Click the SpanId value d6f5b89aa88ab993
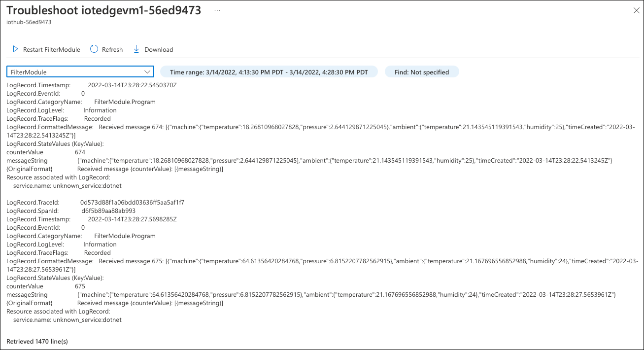Image resolution: width=644 pixels, height=350 pixels. (x=108, y=210)
